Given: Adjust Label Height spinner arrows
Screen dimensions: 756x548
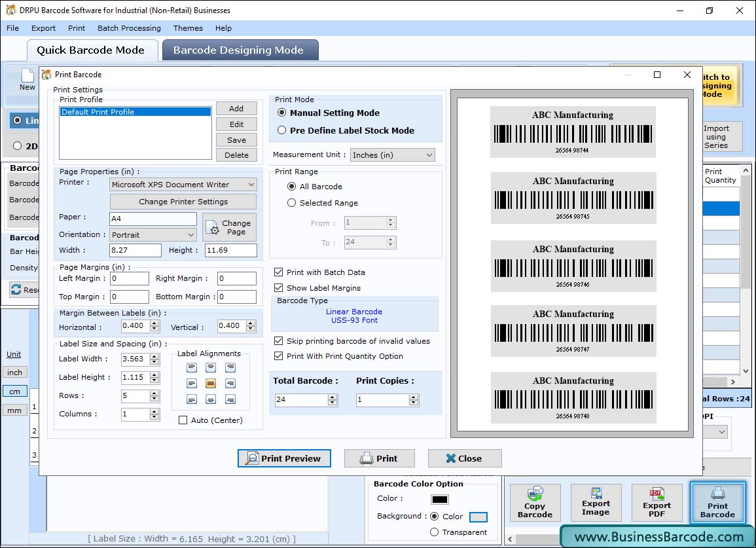Looking at the screenshot, I should (x=154, y=378).
